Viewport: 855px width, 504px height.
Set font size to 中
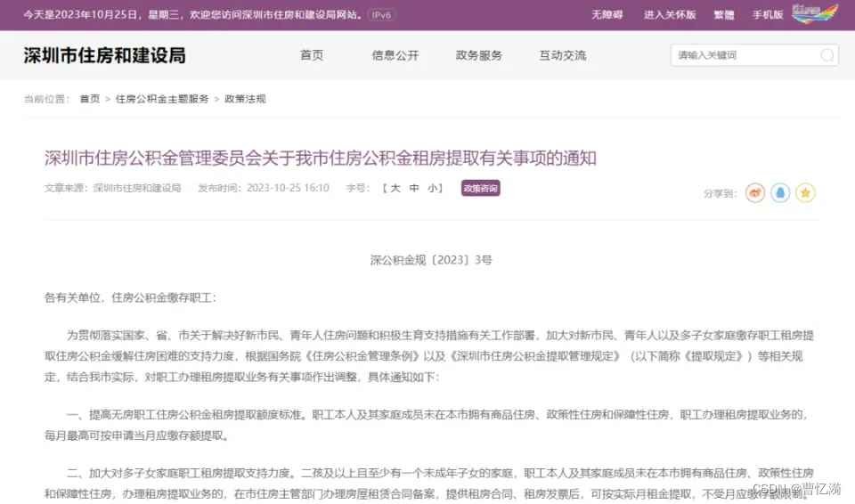414,188
